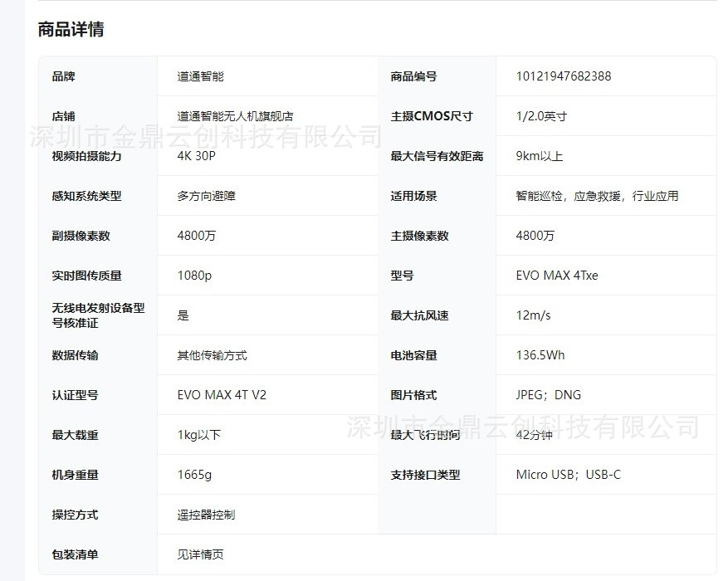This screenshot has height=581, width=728.
Task: Select the 最大信号有效距离 label
Action: coord(437,156)
